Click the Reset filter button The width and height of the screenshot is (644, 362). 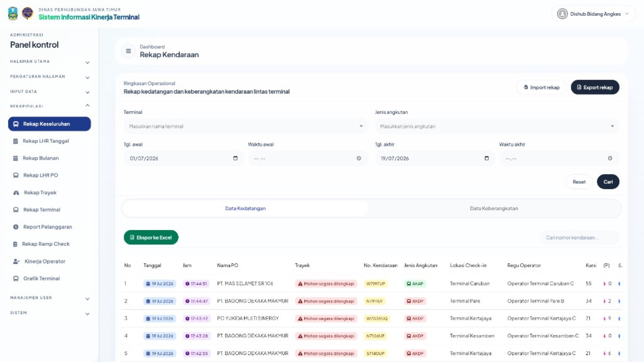(579, 182)
